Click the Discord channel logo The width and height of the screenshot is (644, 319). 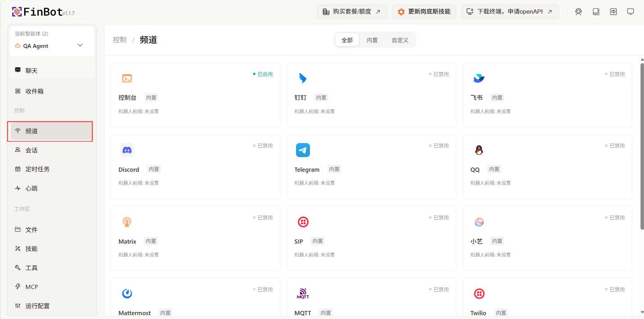[x=127, y=150]
